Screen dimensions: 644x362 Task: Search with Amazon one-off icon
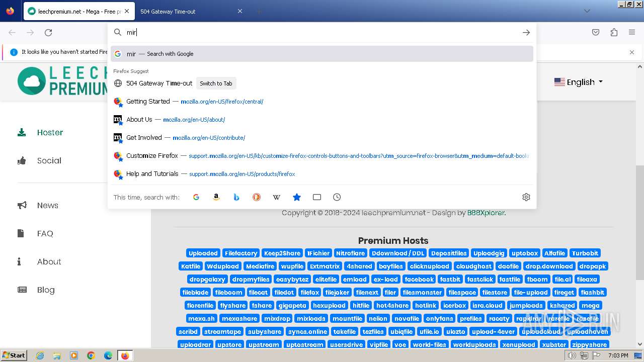(x=216, y=197)
